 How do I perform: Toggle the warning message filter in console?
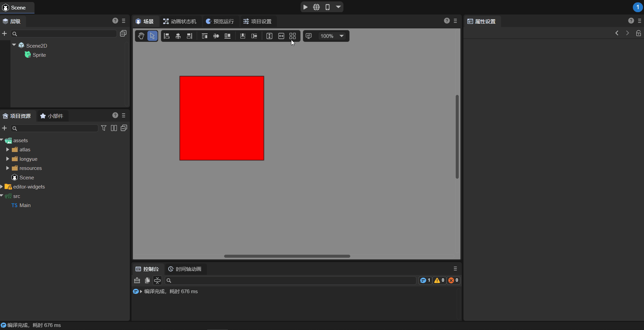pos(439,280)
